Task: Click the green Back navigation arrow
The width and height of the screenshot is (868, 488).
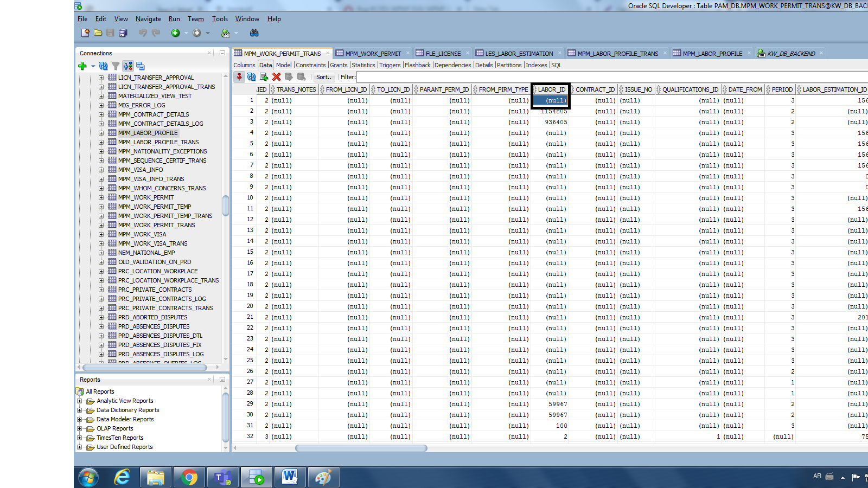Action: (175, 33)
